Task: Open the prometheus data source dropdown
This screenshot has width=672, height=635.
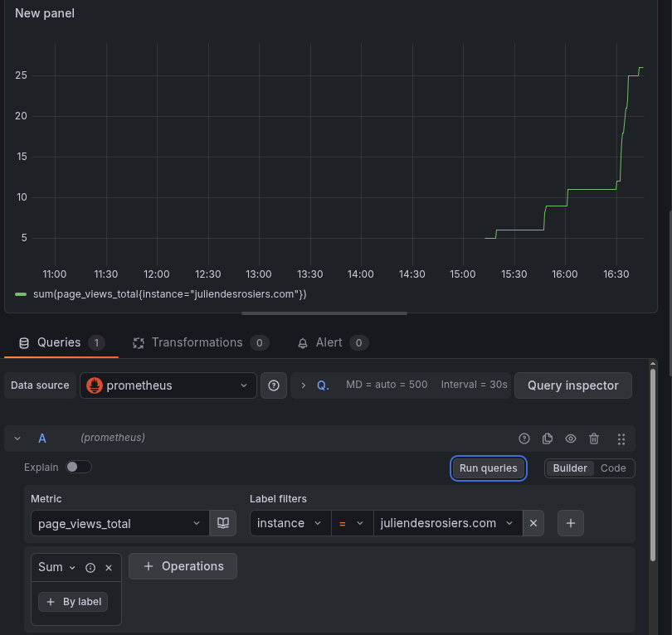Action: point(168,385)
